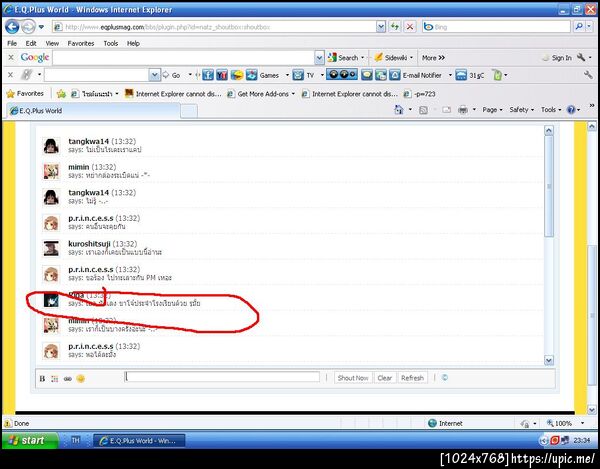Open the recent pages dropdown beside the Forward button
Image resolution: width=600 pixels, height=469 pixels.
point(41,27)
